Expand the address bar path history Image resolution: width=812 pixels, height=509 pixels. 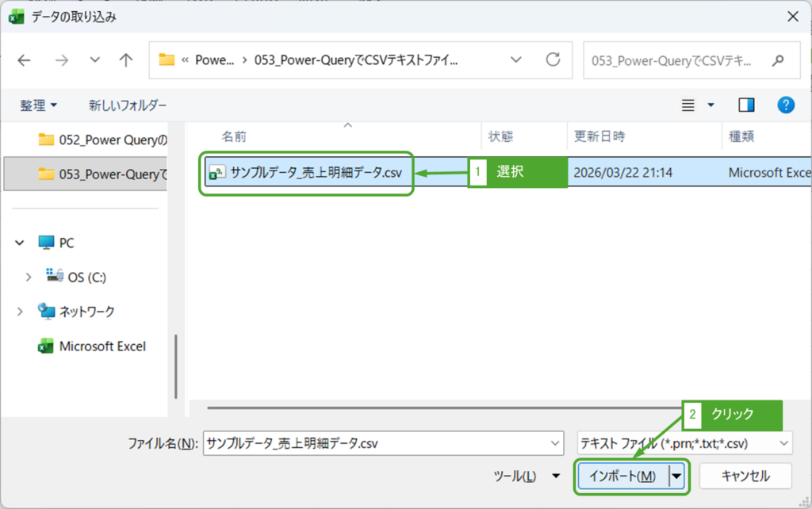click(516, 60)
